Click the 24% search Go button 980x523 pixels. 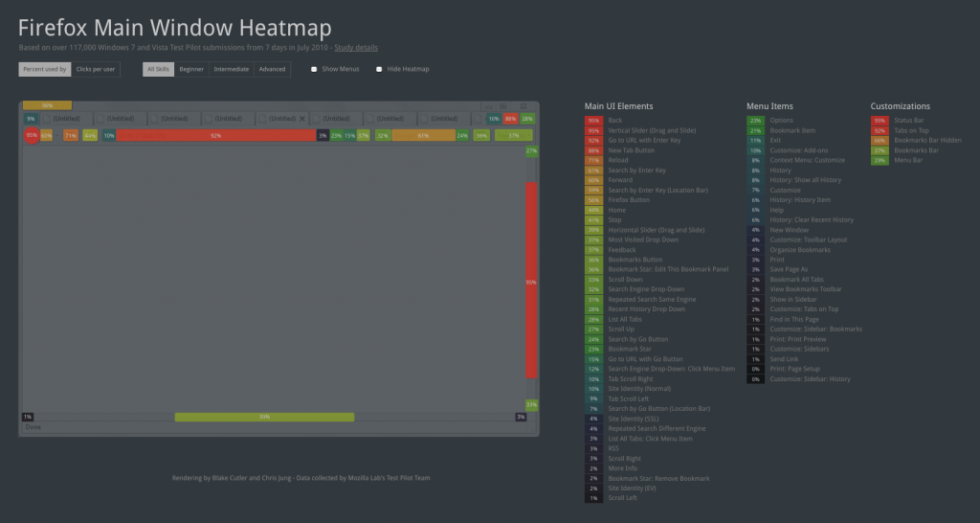(x=462, y=135)
